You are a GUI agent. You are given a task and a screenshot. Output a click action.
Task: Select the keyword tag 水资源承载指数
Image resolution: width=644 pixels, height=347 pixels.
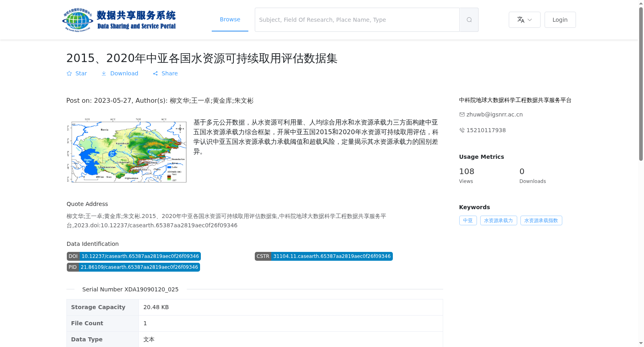(x=541, y=220)
